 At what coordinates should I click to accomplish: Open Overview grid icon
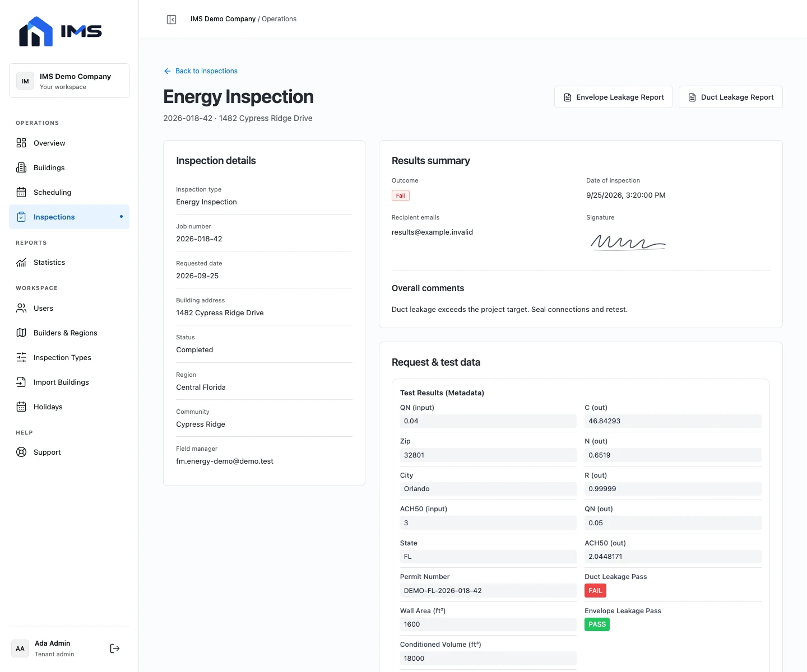pyautogui.click(x=21, y=143)
